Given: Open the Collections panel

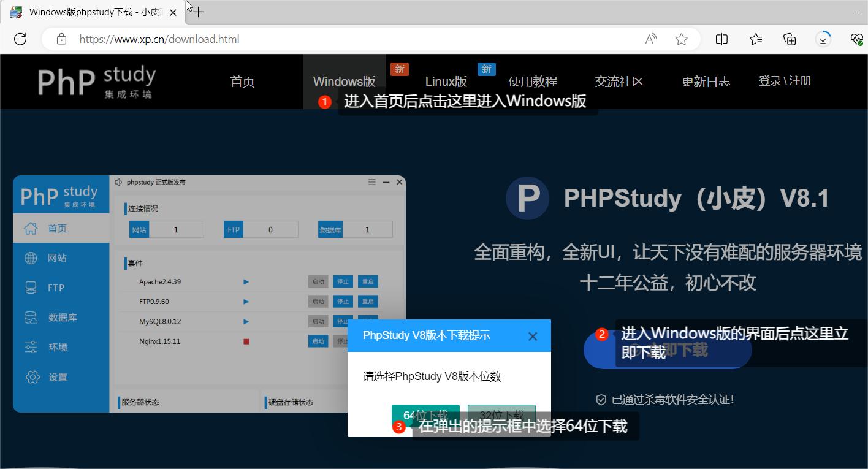Looking at the screenshot, I should pos(790,39).
